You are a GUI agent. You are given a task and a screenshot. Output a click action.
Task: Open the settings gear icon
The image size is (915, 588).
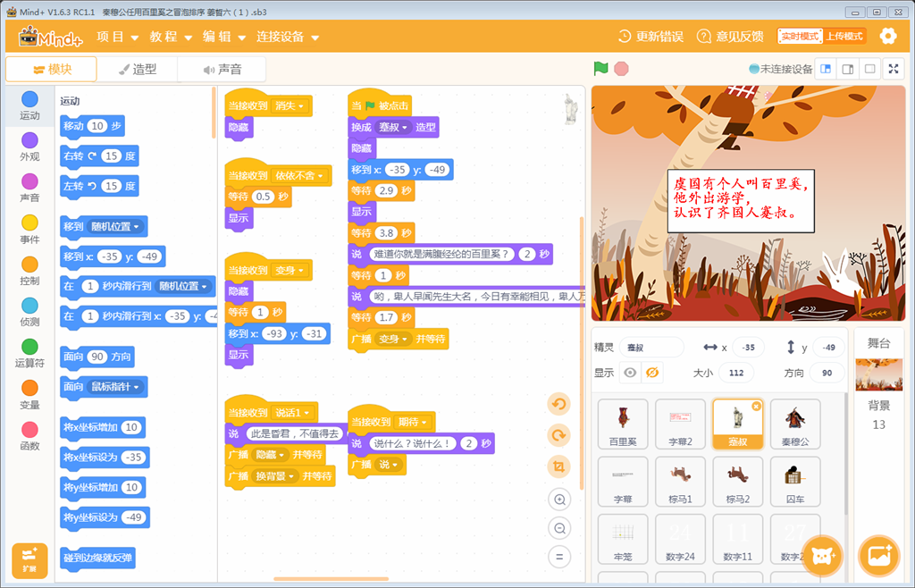[x=887, y=36]
